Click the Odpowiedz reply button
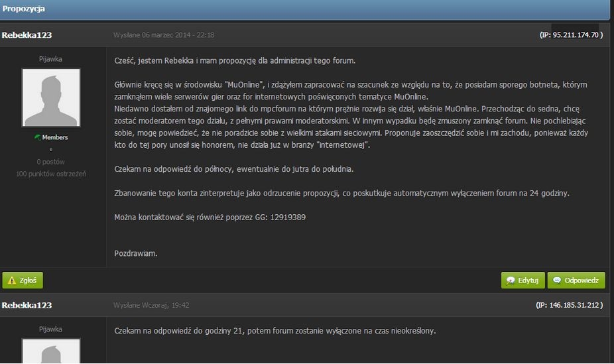 tap(576, 280)
